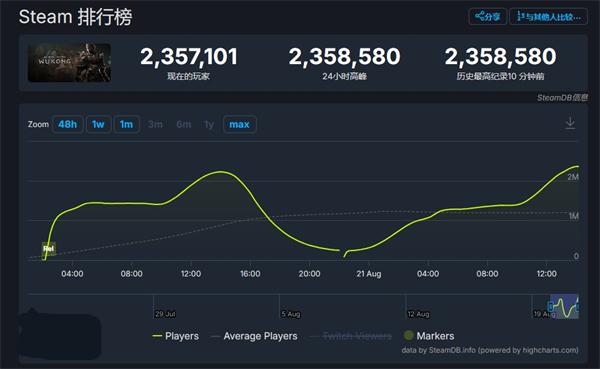The width and height of the screenshot is (600, 369).
Task: Toggle the Players series in legend
Action: coord(176,336)
